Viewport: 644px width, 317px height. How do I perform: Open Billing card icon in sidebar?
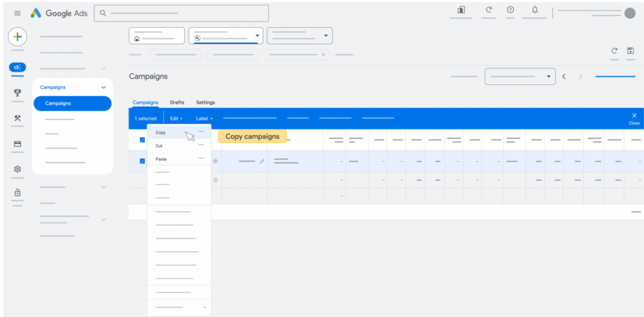click(x=18, y=144)
